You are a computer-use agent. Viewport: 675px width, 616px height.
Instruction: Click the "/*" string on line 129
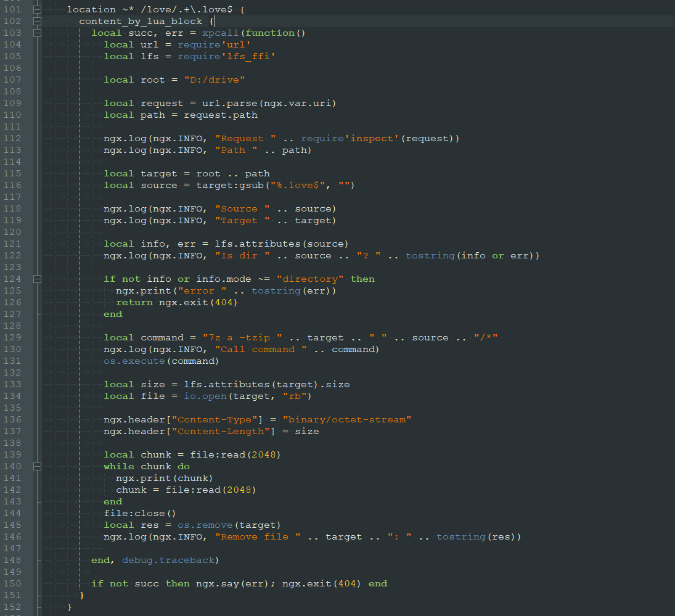486,338
